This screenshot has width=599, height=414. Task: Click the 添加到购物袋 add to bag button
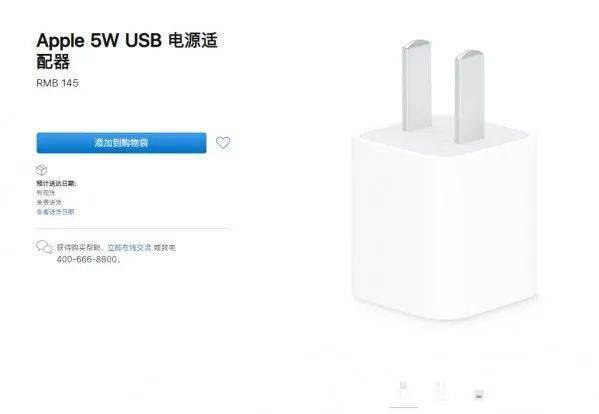[x=121, y=143]
